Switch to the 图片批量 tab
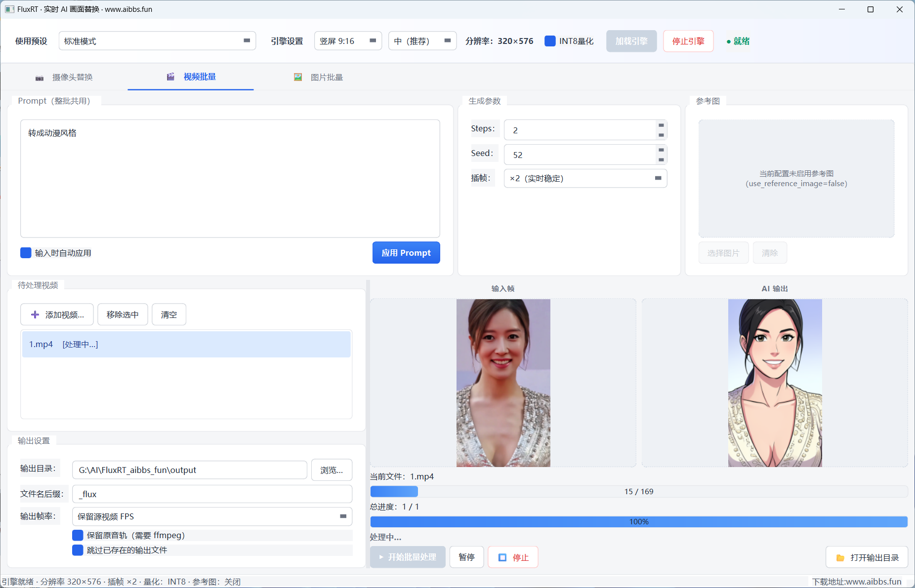This screenshot has height=588, width=915. (318, 77)
